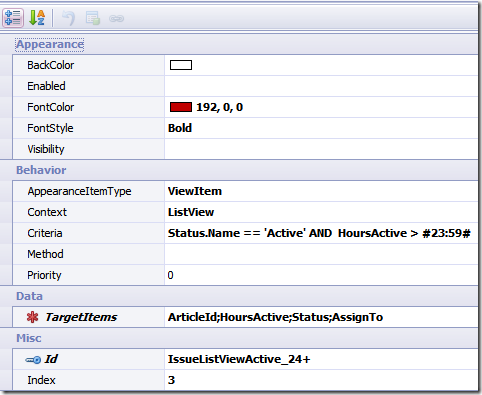
Task: Collapse the Behavior category header
Action: 41,170
